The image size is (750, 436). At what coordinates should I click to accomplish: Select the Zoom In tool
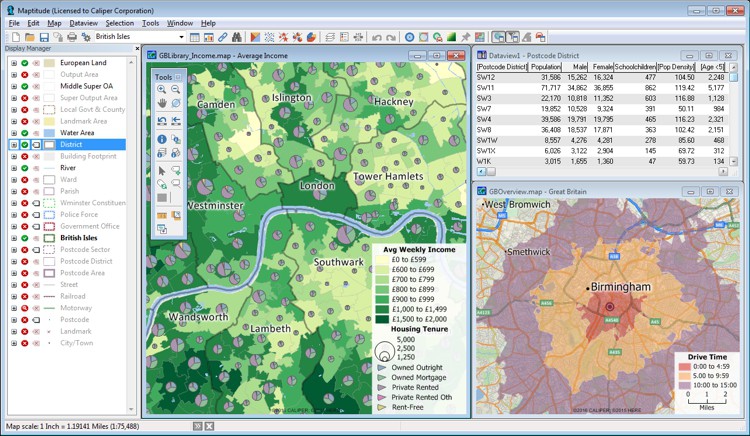[162, 90]
